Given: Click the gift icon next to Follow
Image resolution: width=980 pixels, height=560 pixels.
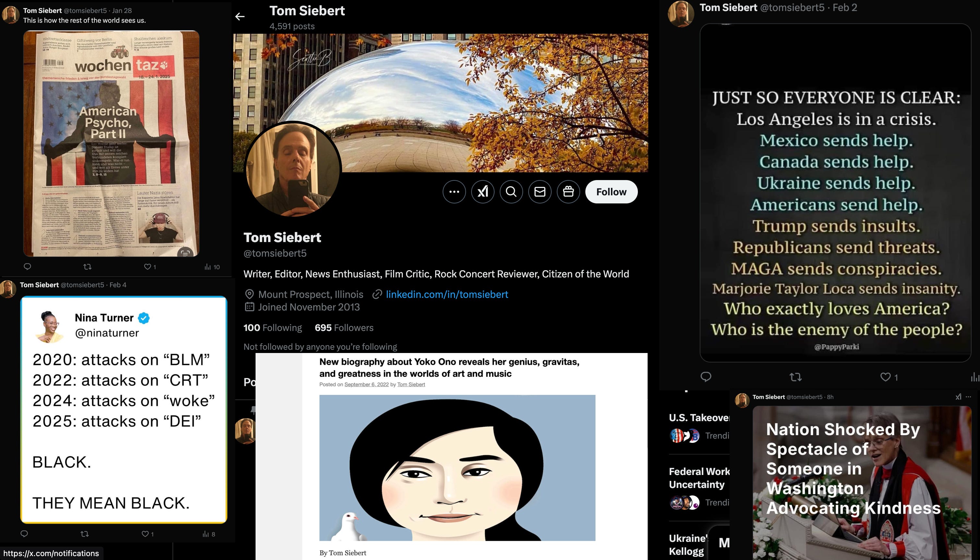Looking at the screenshot, I should tap(568, 191).
